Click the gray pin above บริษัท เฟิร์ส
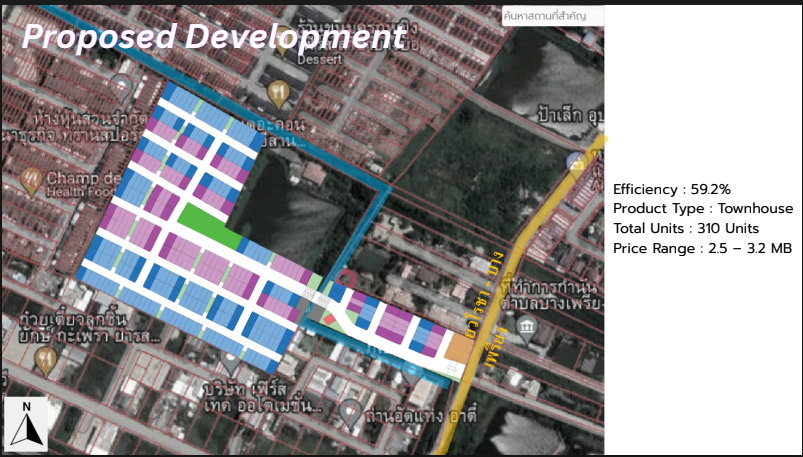803x457 pixels. coord(231,362)
